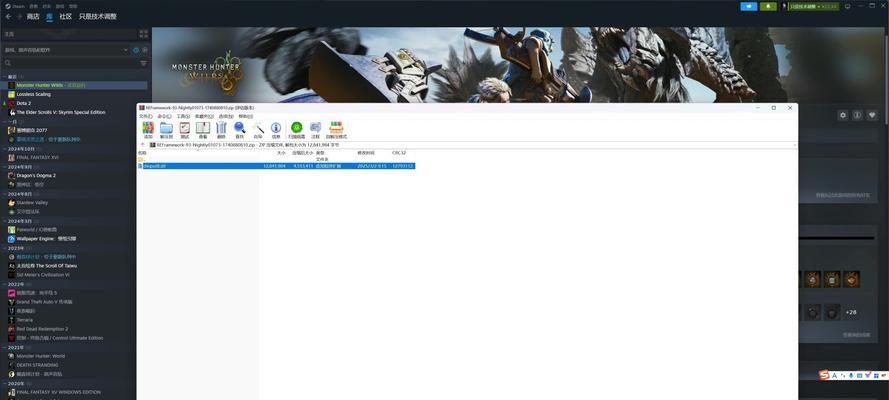Click the grid view icon beside library Home
This screenshot has width=889, height=400.
(143, 34)
